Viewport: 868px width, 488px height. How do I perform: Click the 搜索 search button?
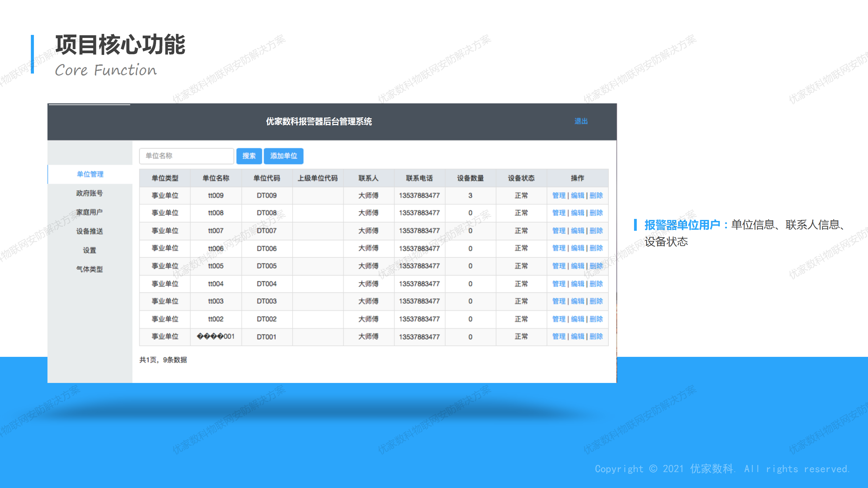pos(249,156)
